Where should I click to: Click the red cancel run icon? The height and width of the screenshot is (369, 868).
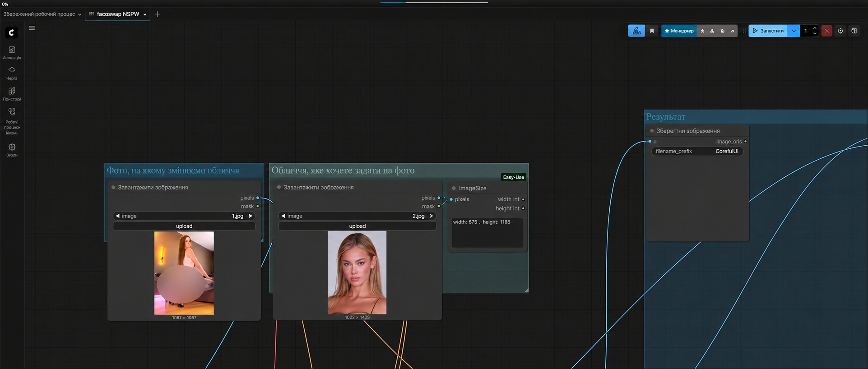(x=826, y=31)
